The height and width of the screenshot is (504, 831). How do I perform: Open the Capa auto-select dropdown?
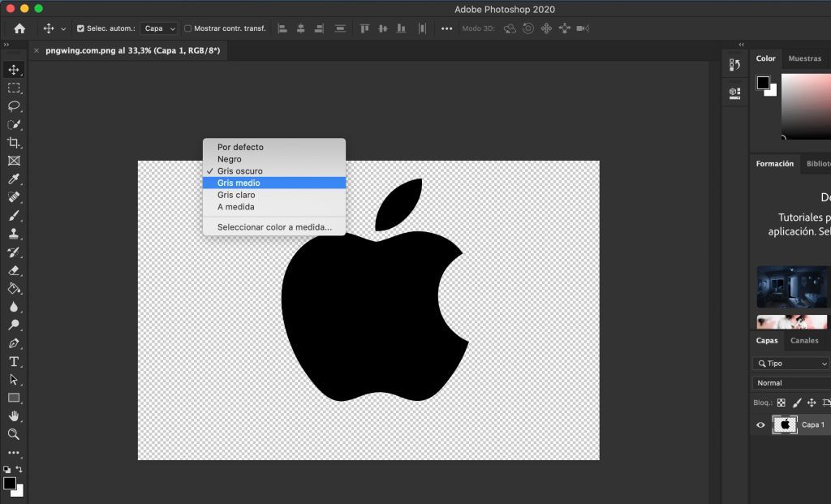[159, 28]
